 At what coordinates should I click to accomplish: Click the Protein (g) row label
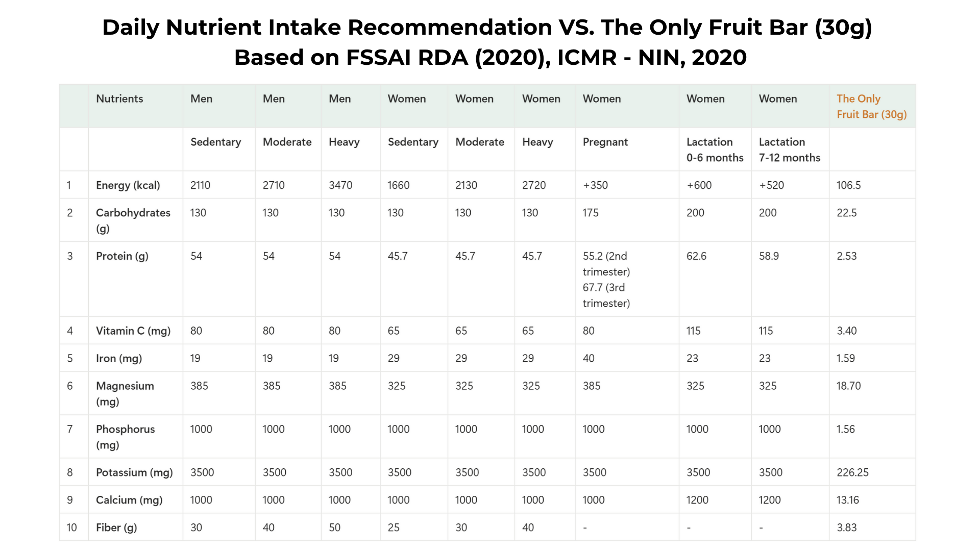click(122, 256)
